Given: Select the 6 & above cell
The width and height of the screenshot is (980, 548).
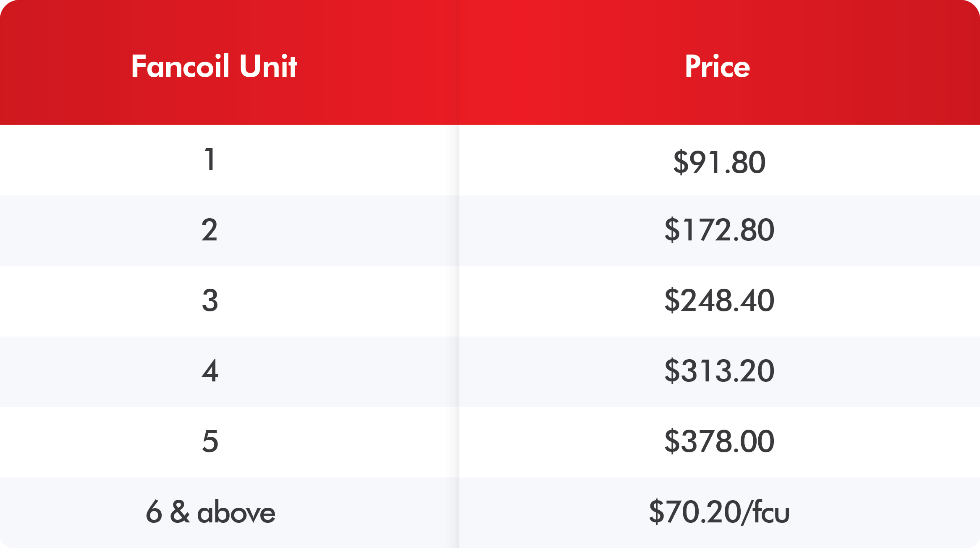Looking at the screenshot, I should pos(229,512).
